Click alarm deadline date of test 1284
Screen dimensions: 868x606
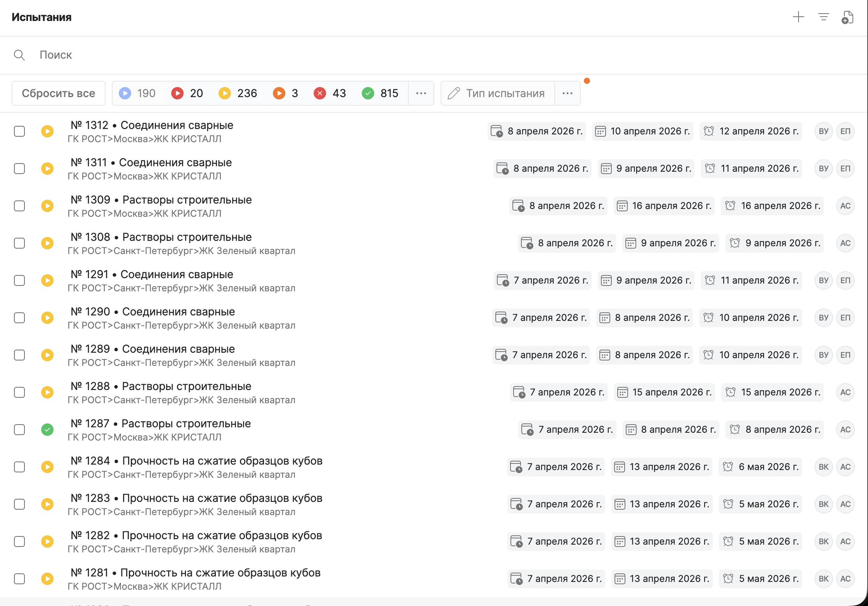click(760, 467)
